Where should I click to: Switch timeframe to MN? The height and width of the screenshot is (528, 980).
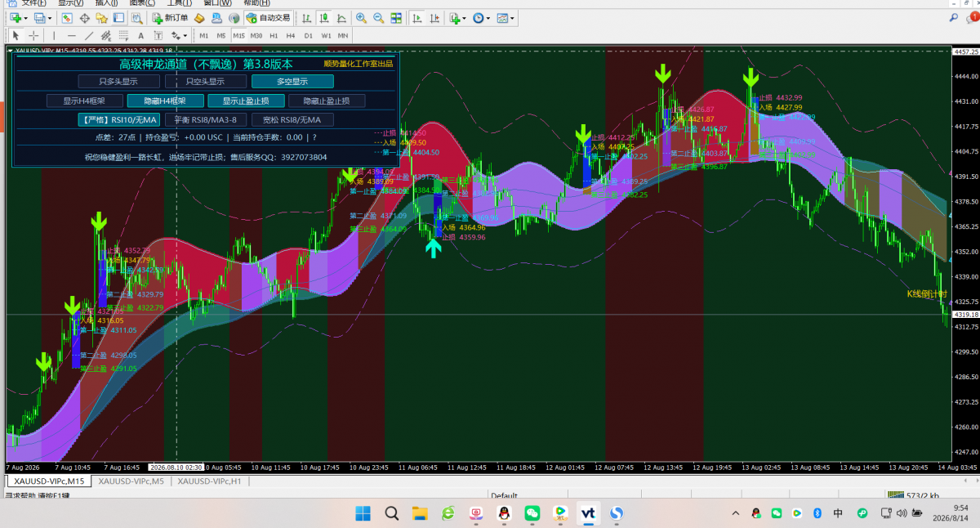[x=342, y=36]
